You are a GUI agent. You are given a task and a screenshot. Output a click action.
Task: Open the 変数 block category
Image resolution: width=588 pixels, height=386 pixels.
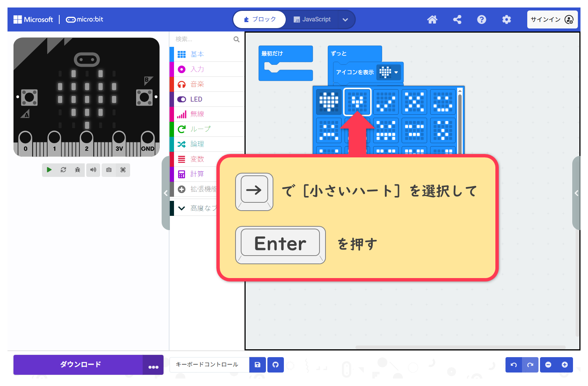(193, 159)
